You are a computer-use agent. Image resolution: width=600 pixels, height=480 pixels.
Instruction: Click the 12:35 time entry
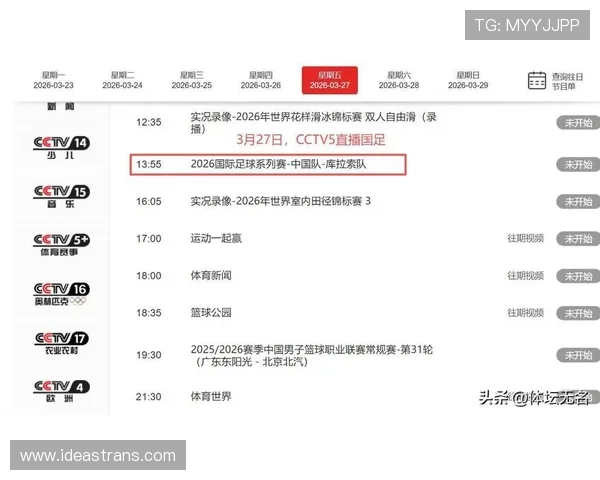click(x=149, y=122)
